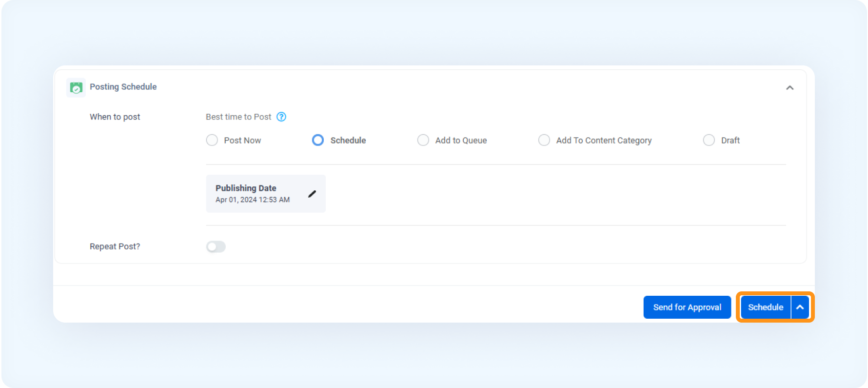
Task: Edit the publishing date with pencil icon
Action: [312, 194]
